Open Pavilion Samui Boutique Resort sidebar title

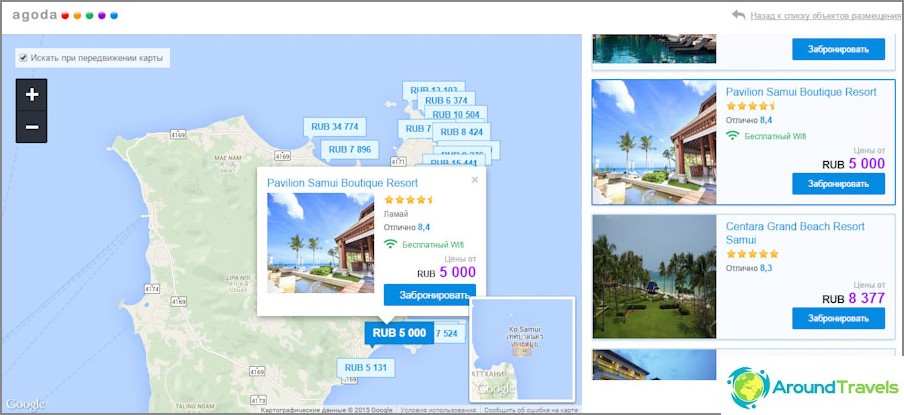[801, 92]
